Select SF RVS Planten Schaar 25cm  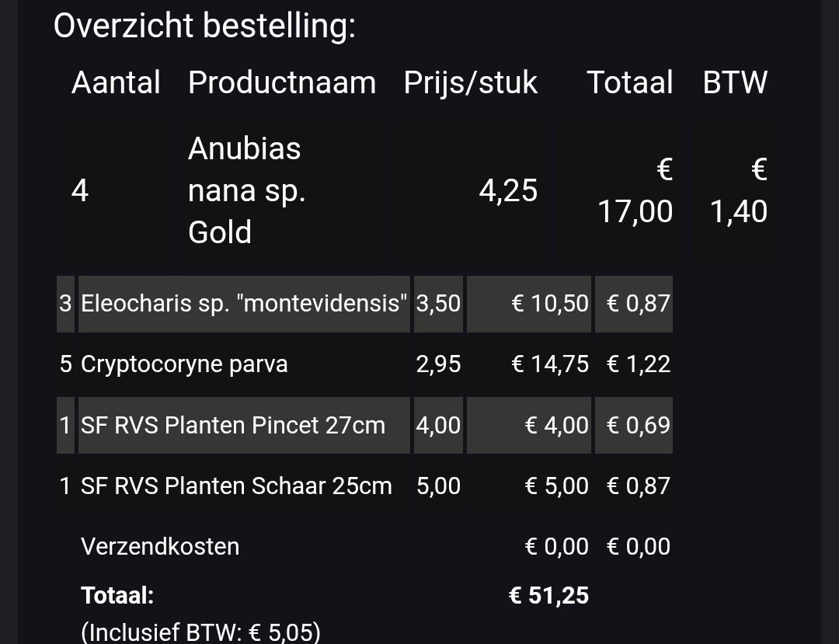(x=236, y=486)
